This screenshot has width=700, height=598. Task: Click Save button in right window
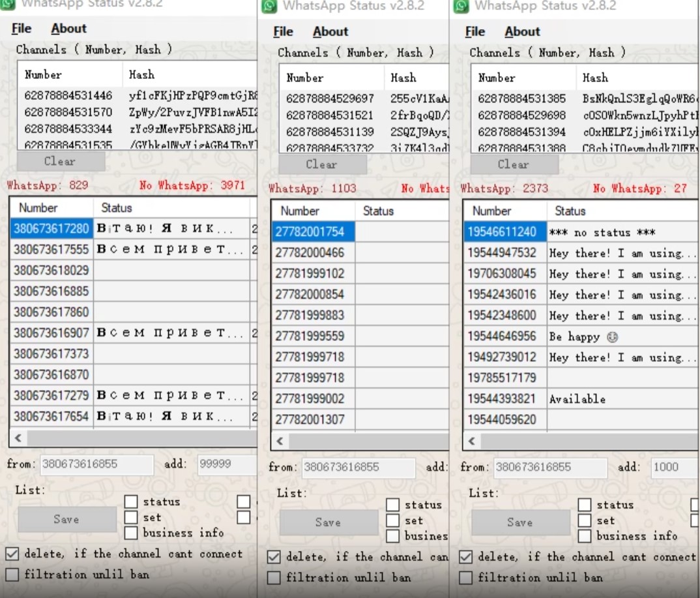(x=521, y=522)
